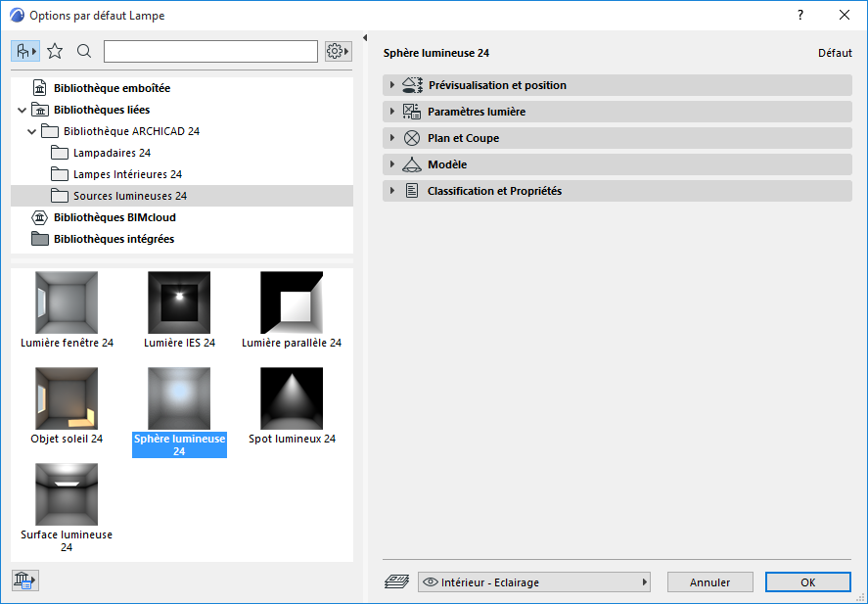Click the Prévisualisation et position section icon
The image size is (868, 604).
(413, 85)
